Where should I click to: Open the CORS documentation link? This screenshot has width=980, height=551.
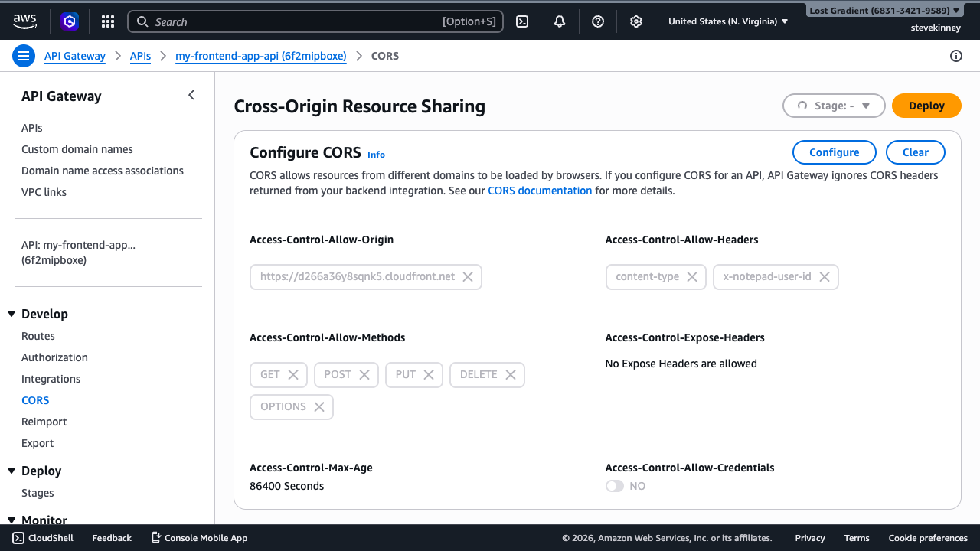coord(540,191)
